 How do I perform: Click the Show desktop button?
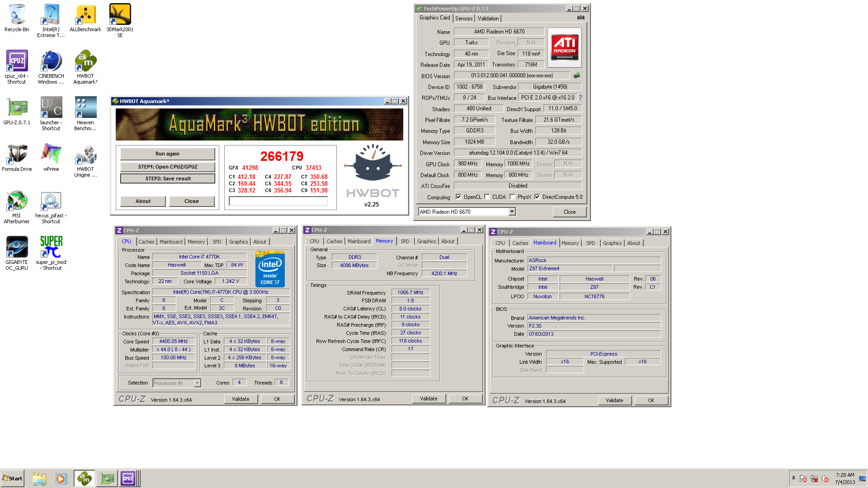click(863, 479)
